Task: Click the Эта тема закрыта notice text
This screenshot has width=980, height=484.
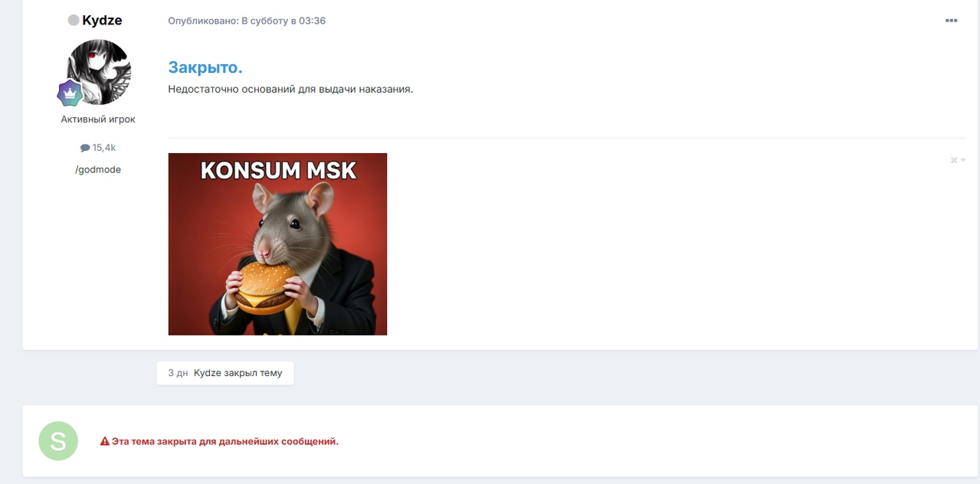Action: point(225,442)
